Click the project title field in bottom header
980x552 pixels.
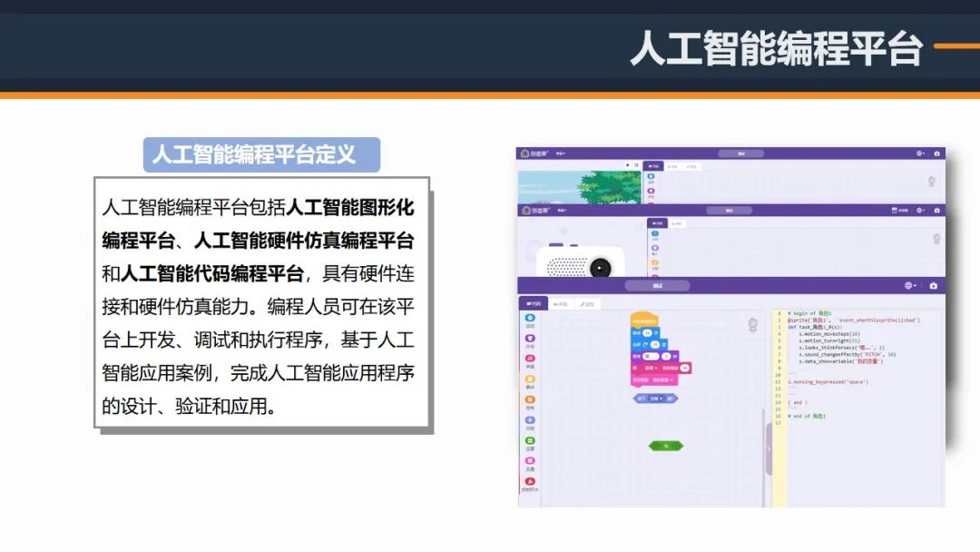657,286
